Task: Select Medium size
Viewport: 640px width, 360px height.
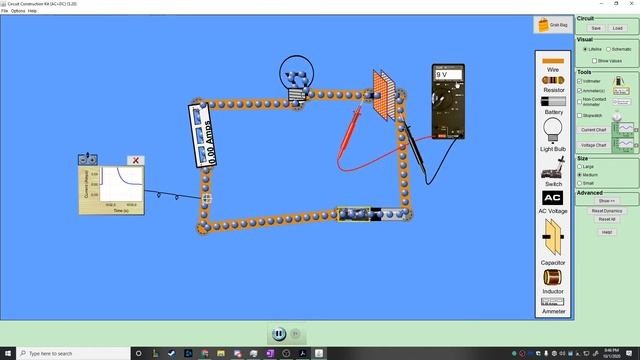Action: coord(580,175)
